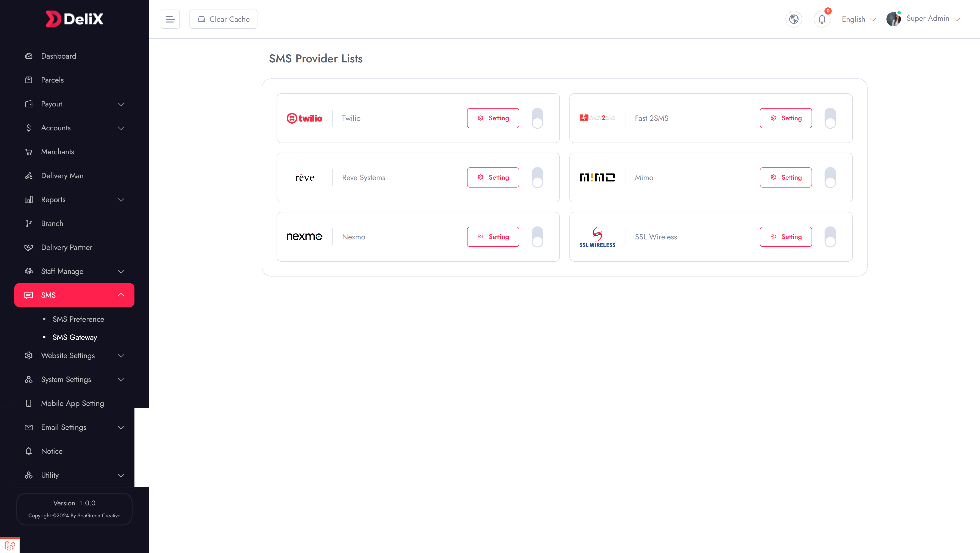
Task: Expand the Accounts menu chevron
Action: click(121, 128)
